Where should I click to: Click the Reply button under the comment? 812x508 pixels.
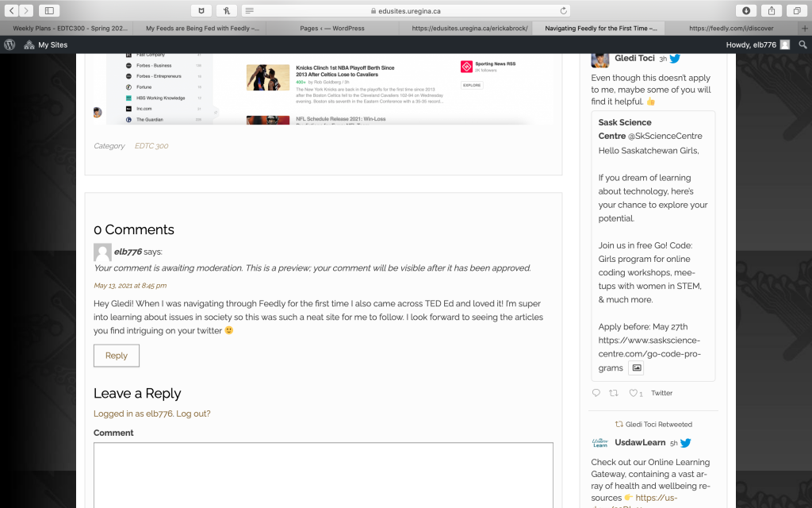point(117,356)
